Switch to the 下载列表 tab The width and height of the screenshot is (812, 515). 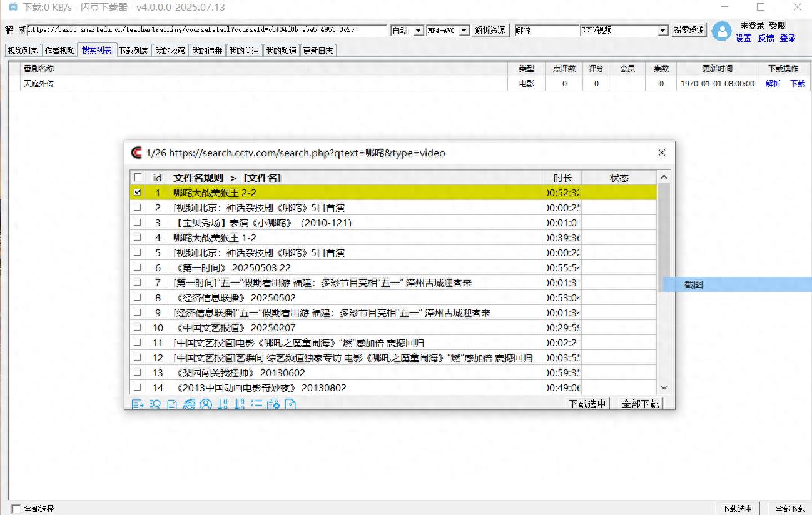(x=134, y=51)
